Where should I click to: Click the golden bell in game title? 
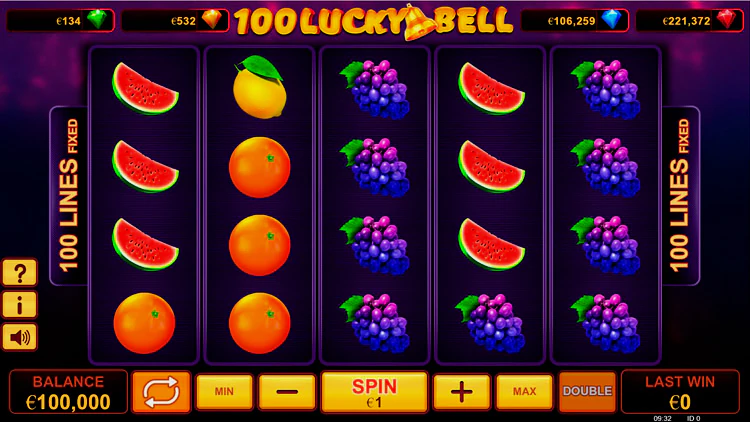417,22
